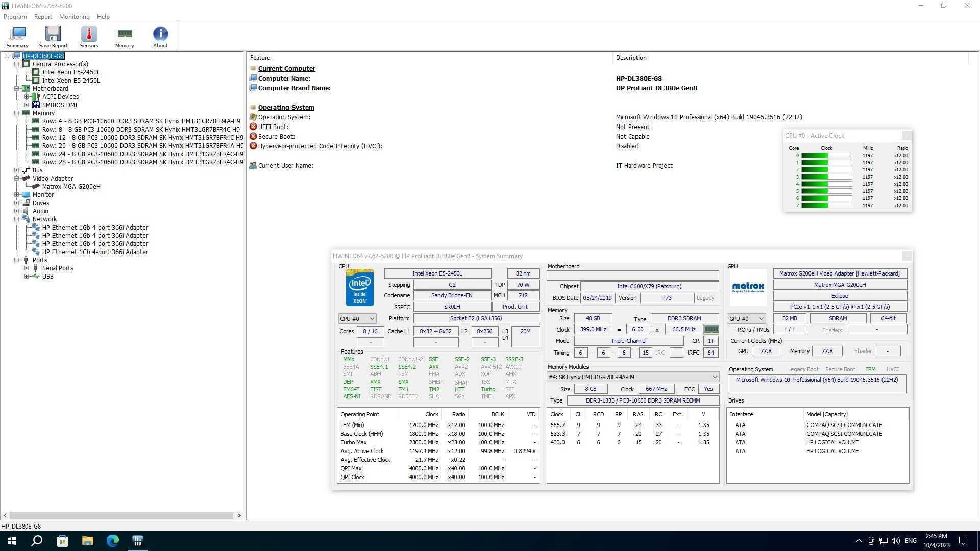Open the Monitoring menu
This screenshot has height=551, width=980.
click(74, 17)
